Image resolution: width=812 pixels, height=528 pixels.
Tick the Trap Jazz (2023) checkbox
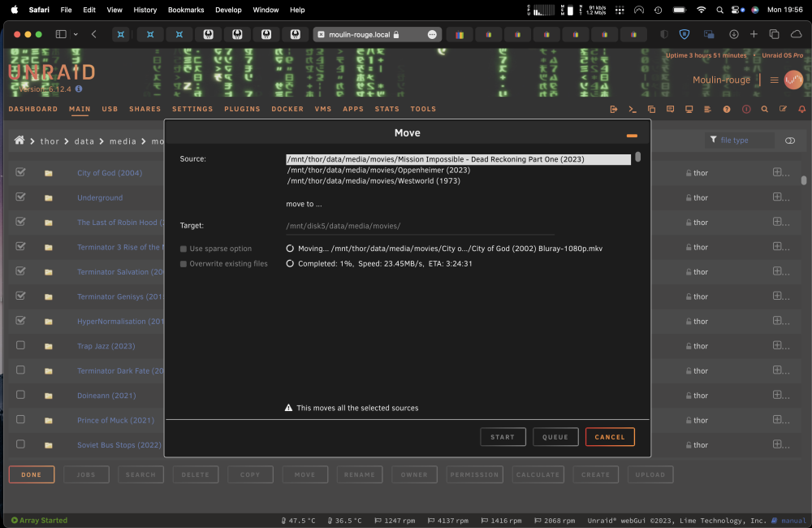(x=20, y=345)
